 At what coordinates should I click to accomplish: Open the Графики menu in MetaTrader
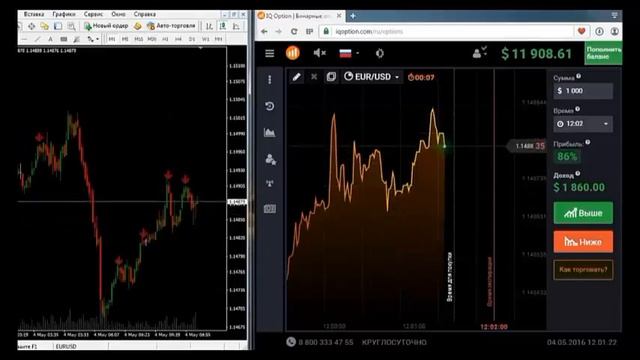click(64, 14)
